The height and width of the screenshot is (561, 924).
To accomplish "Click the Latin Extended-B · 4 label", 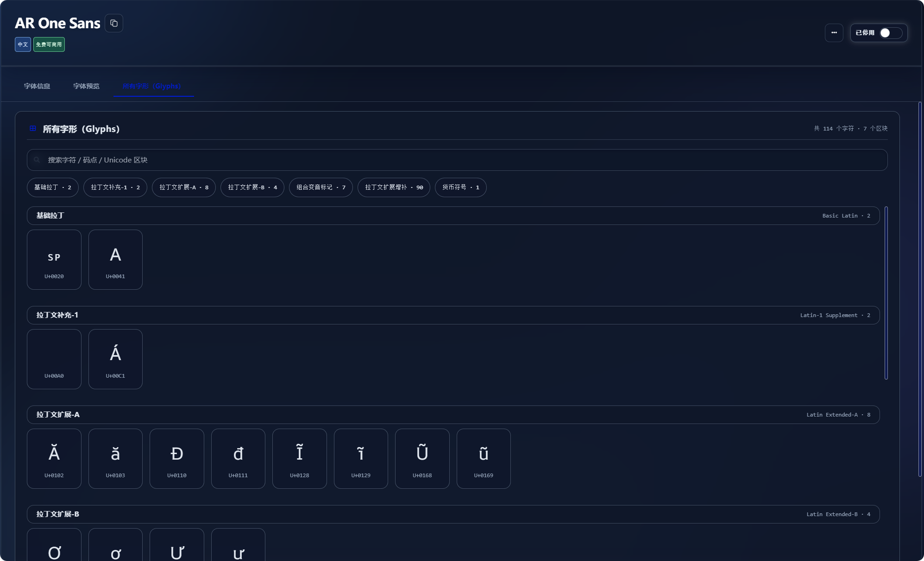I will click(838, 514).
